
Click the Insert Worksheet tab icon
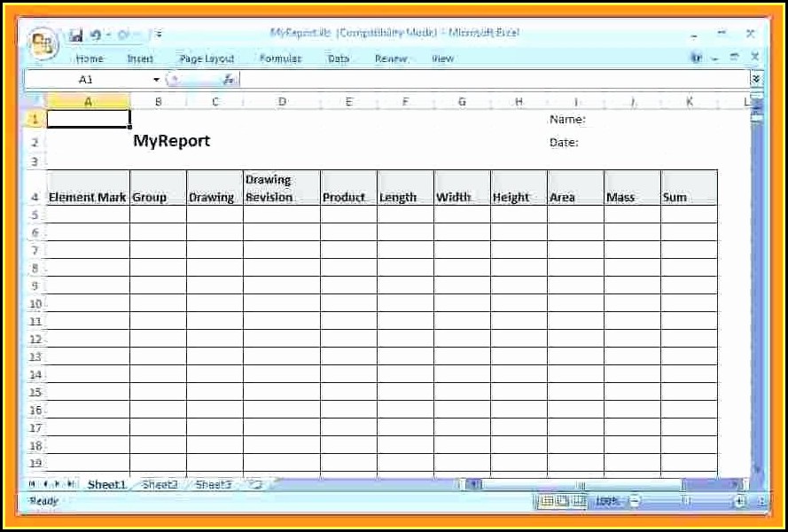pos(255,485)
